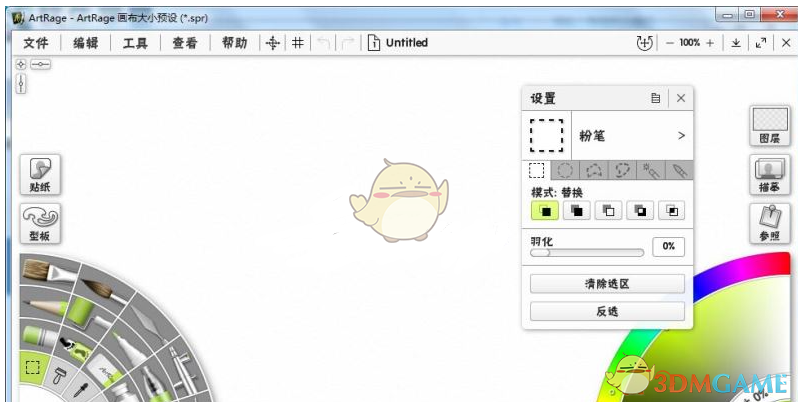Click the grid icon in the menu bar

297,43
